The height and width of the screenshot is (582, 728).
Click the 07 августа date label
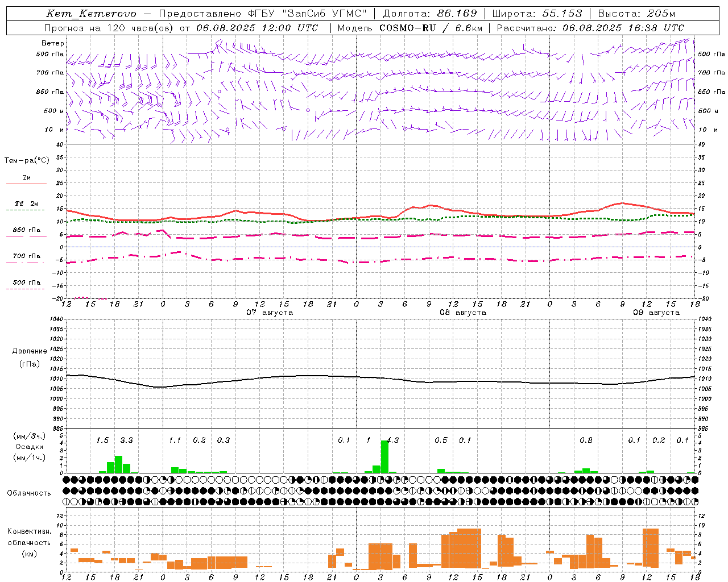pyautogui.click(x=270, y=313)
